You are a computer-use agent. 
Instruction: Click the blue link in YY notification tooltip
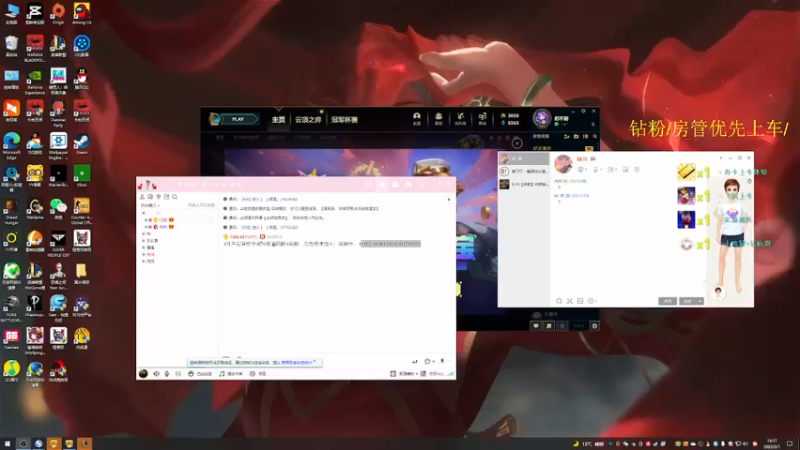[x=296, y=362]
